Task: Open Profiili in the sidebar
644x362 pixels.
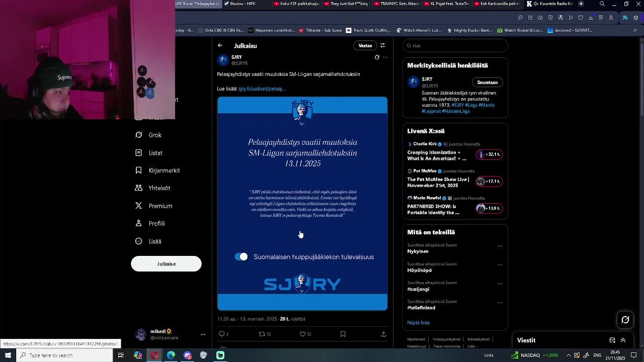Action: coord(150,223)
